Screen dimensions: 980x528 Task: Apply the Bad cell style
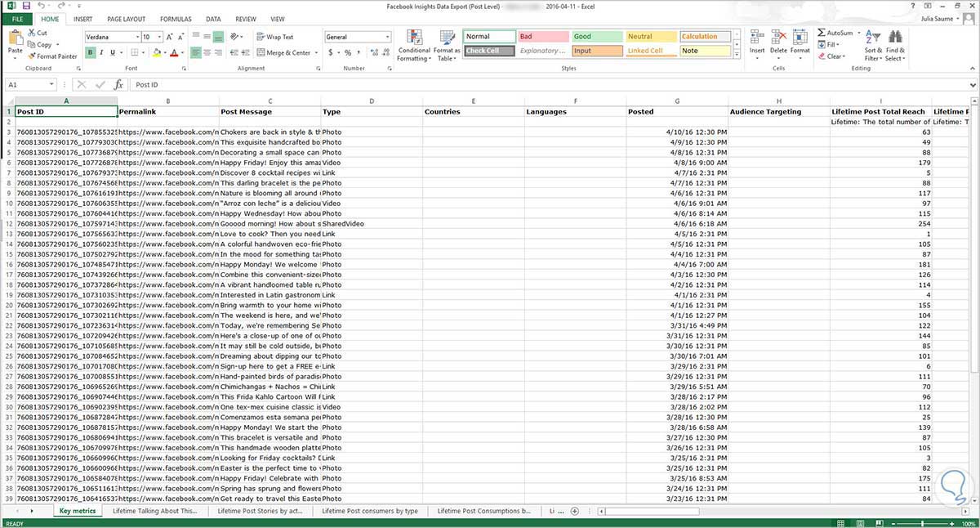542,37
